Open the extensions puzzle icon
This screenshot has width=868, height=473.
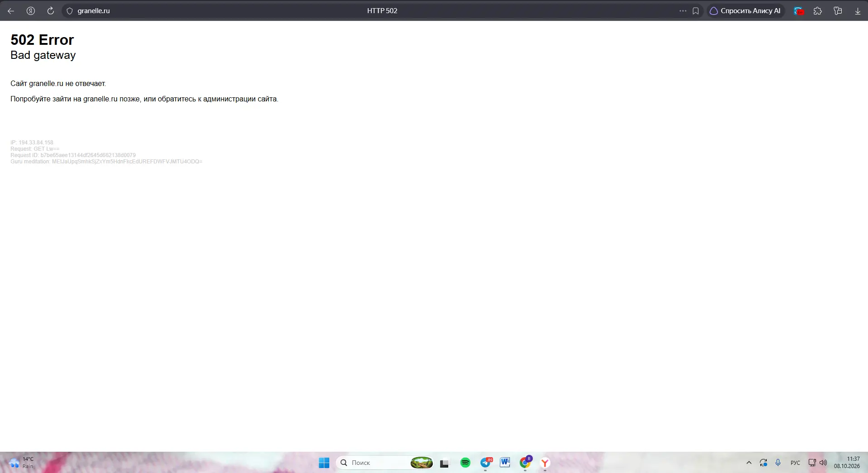click(x=818, y=11)
